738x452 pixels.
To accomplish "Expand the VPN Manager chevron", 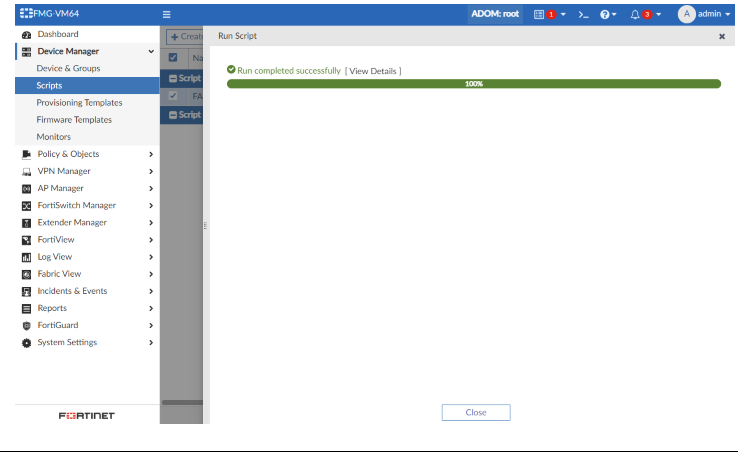I will 151,171.
